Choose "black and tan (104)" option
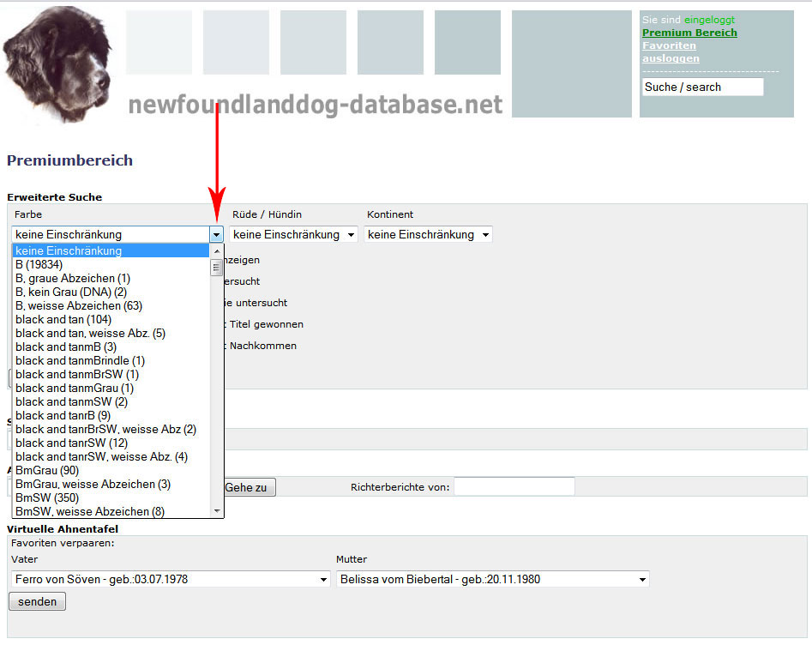 [x=63, y=320]
